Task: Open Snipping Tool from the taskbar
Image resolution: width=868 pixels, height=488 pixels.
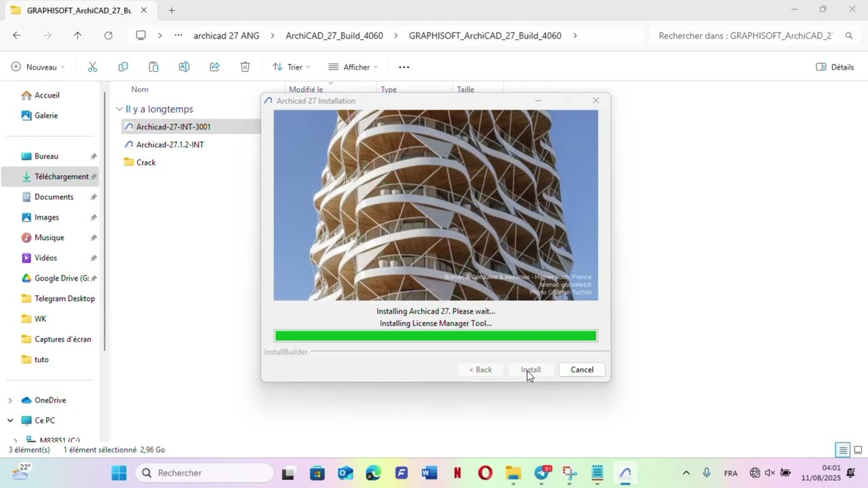Action: pos(570,472)
